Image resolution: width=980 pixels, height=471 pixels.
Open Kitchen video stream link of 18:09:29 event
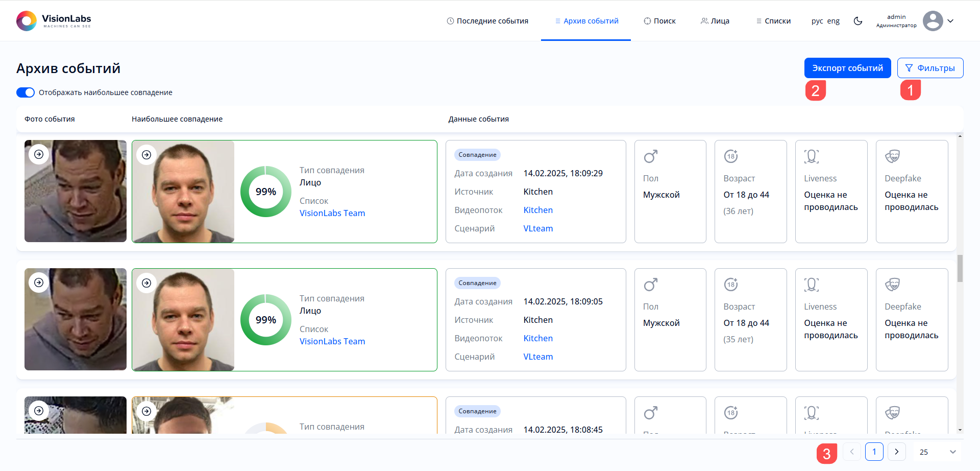tap(538, 210)
